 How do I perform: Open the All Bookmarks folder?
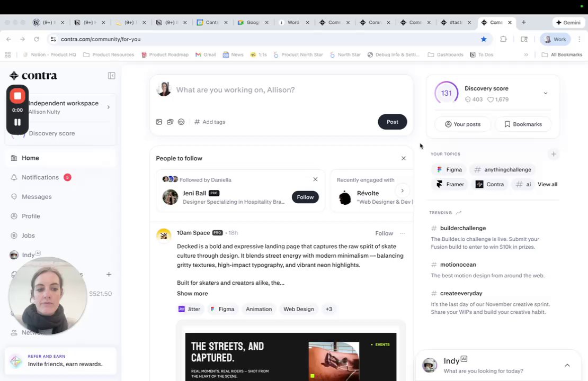click(x=562, y=55)
